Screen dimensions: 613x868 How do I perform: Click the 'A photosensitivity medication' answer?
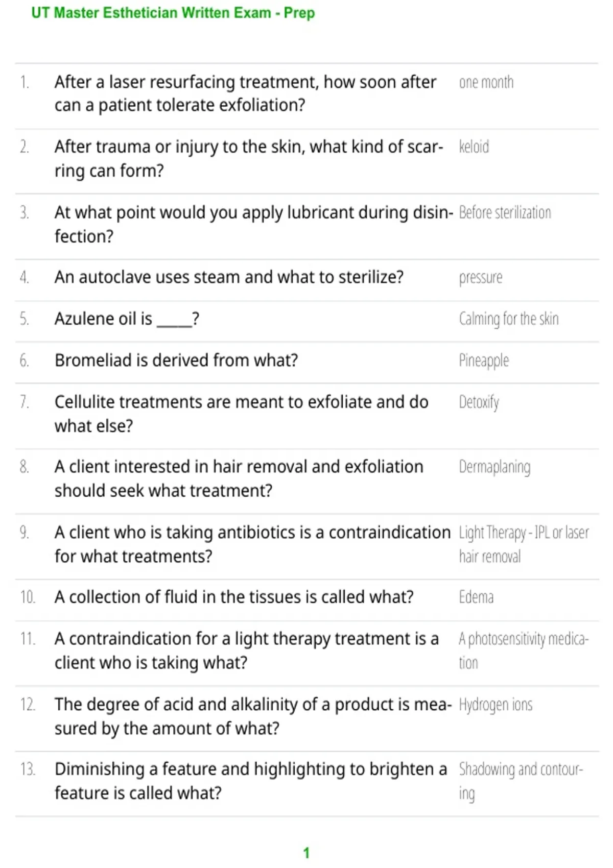pos(524,651)
